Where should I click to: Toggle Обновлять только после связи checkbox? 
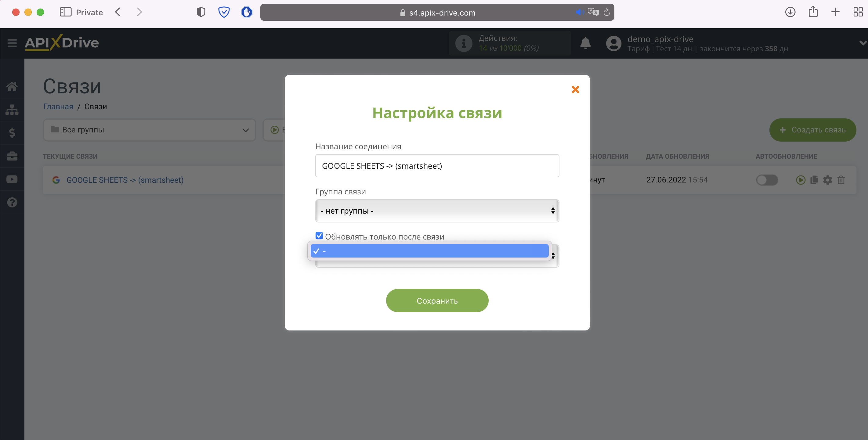(x=319, y=236)
